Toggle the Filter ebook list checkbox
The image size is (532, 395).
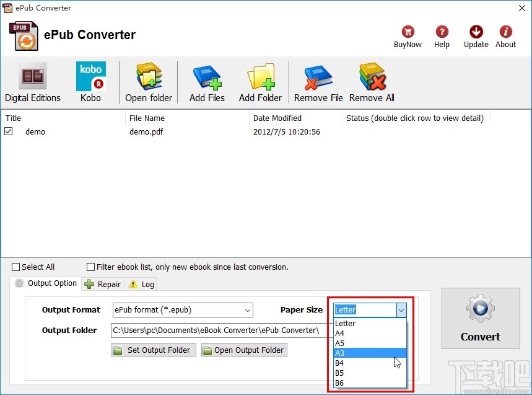point(90,267)
